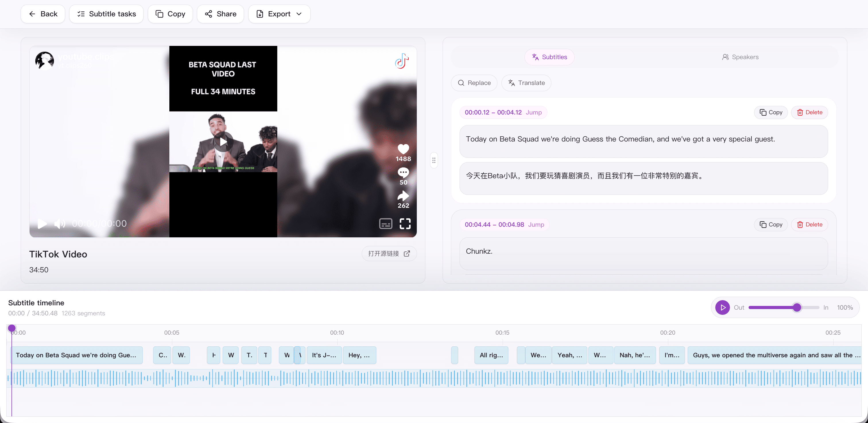Open comments via the speech bubble icon
Viewport: 868px width, 423px height.
(403, 172)
